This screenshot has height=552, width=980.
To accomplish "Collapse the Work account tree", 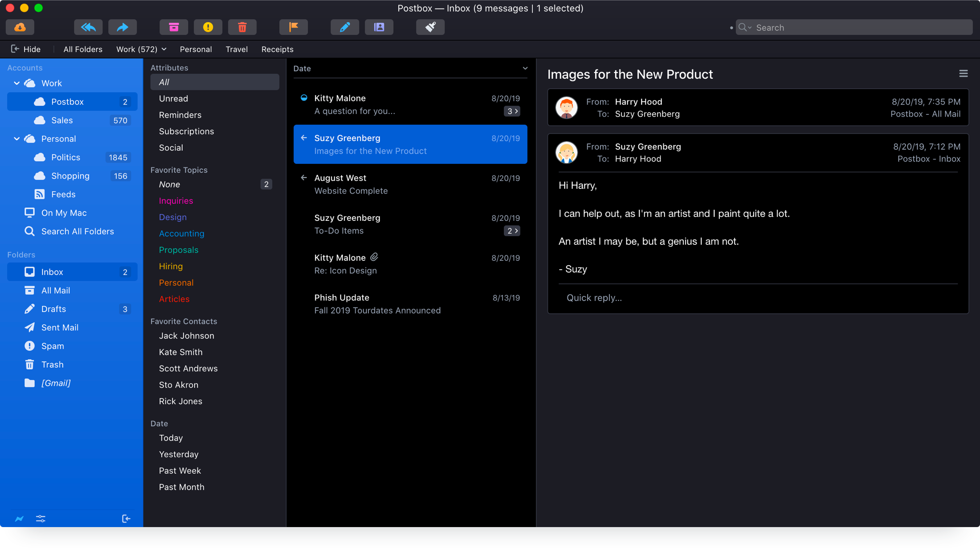I will point(17,83).
